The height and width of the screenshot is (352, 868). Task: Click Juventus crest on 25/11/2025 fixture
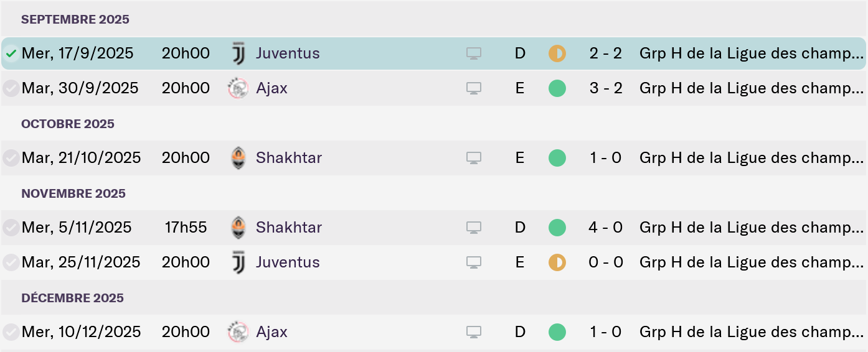(238, 262)
